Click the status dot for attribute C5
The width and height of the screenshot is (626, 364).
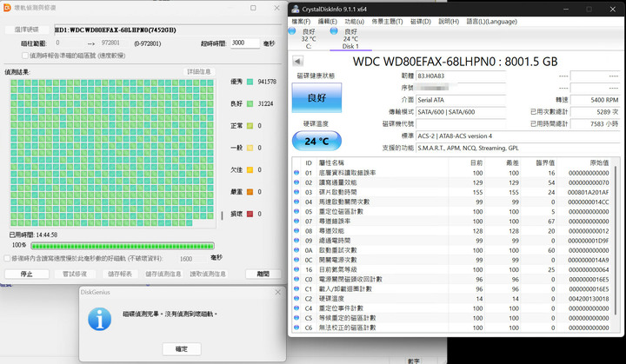tap(296, 318)
